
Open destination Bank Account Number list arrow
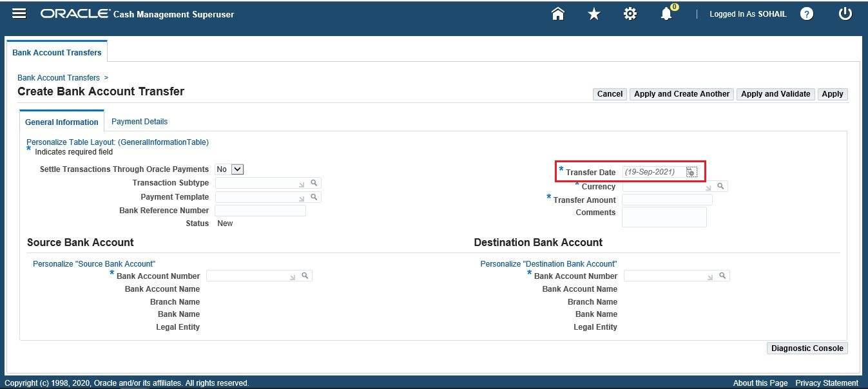pos(710,275)
